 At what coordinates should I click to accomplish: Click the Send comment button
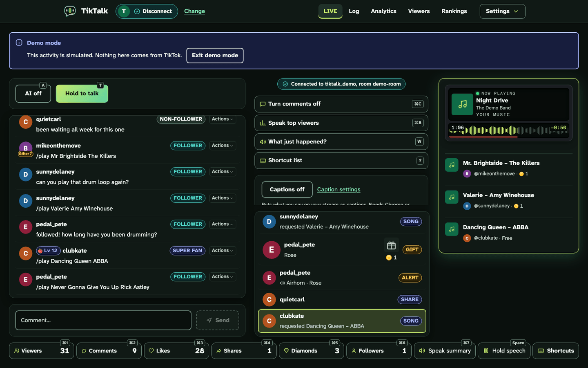point(218,321)
